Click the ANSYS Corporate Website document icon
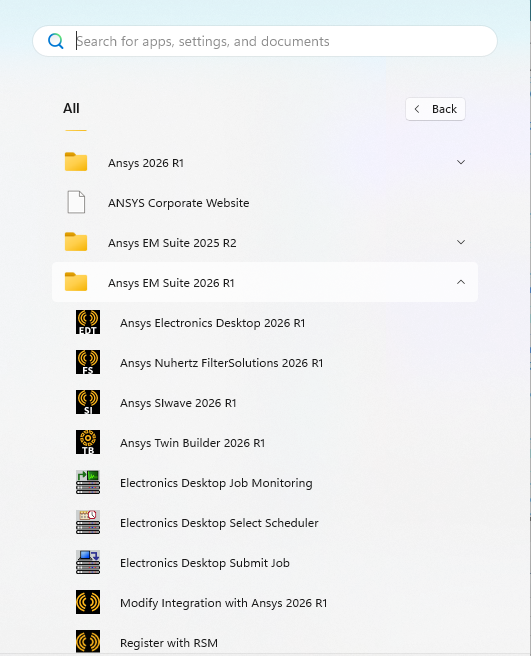Image resolution: width=531 pixels, height=656 pixels. pyautogui.click(x=76, y=202)
